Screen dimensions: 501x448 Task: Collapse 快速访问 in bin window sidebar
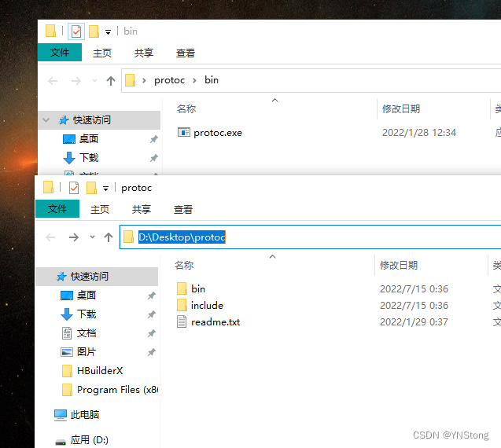point(46,120)
